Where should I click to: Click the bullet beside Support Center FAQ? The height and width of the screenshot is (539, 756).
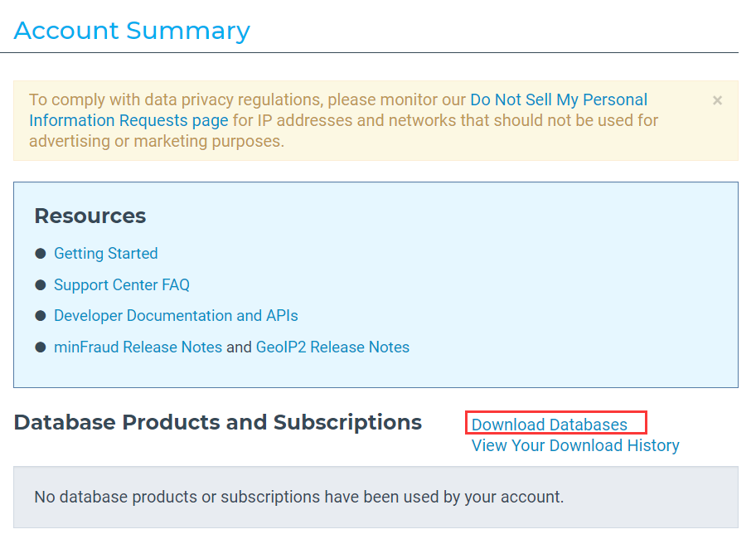pos(40,285)
